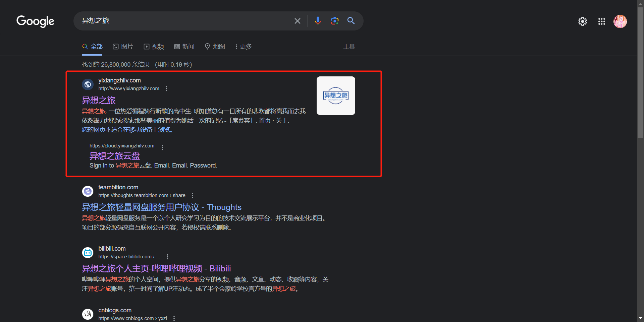644x322 pixels.
Task: Open the three-dot menu for space.bilibili.com result
Action: pos(167,257)
